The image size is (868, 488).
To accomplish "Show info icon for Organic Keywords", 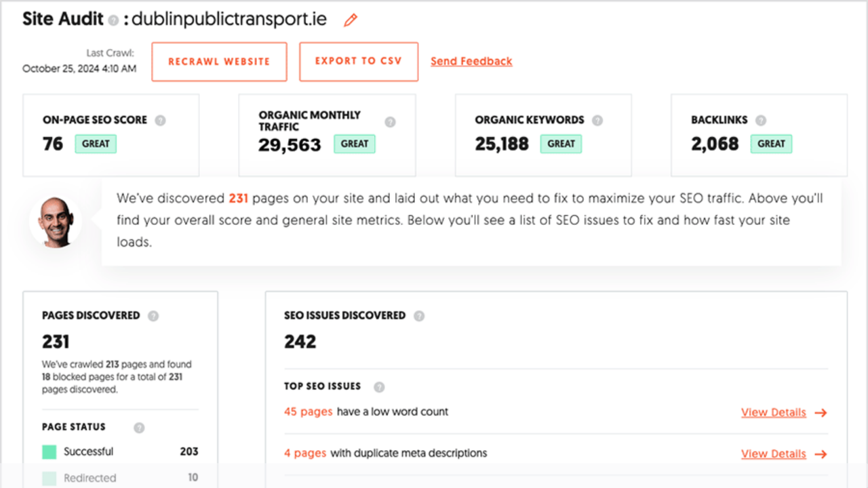I will pyautogui.click(x=597, y=121).
